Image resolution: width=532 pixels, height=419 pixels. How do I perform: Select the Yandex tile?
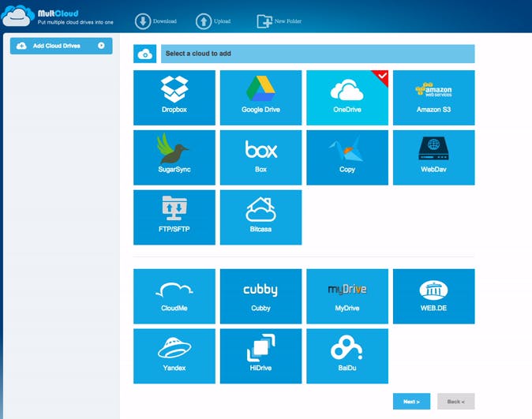pos(174,356)
